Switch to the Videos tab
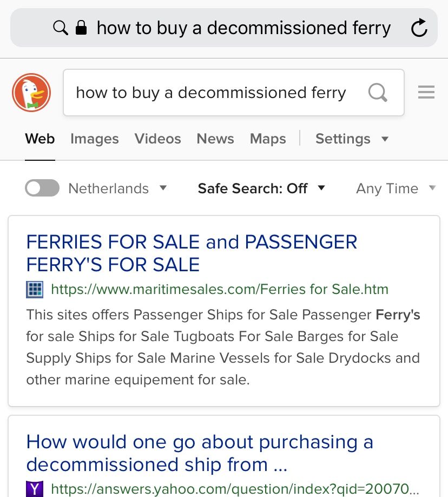This screenshot has width=448, height=497. coord(158,139)
